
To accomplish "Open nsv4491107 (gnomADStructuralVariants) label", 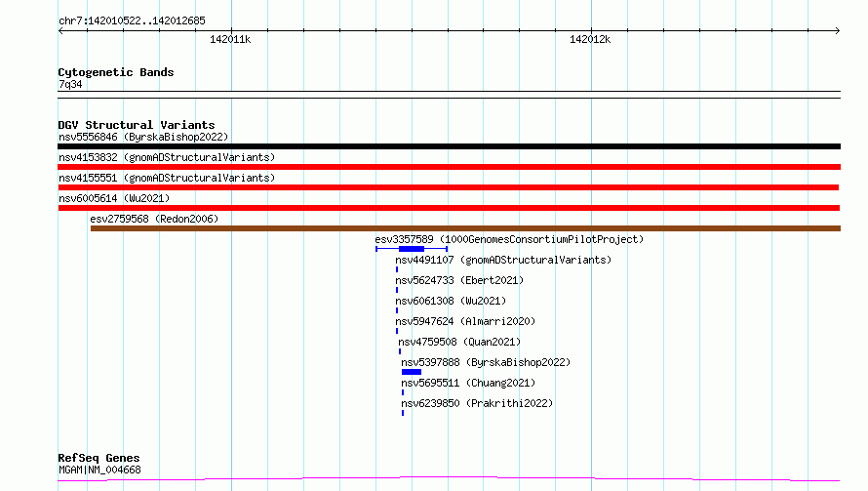I will coord(503,260).
